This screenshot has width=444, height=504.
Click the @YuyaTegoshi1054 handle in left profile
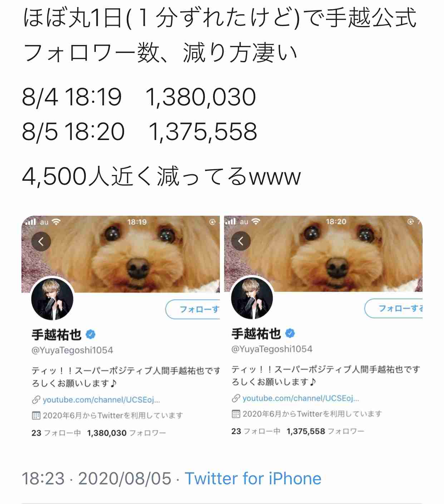click(72, 350)
